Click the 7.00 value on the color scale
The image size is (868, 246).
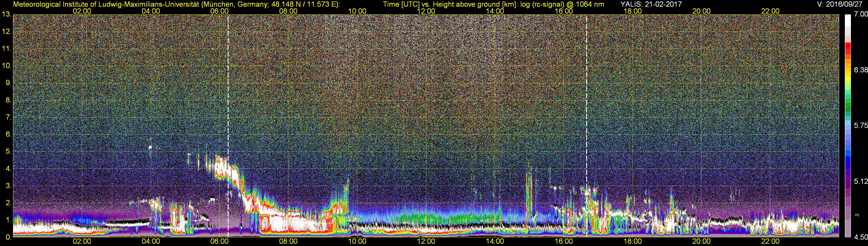[x=860, y=14]
